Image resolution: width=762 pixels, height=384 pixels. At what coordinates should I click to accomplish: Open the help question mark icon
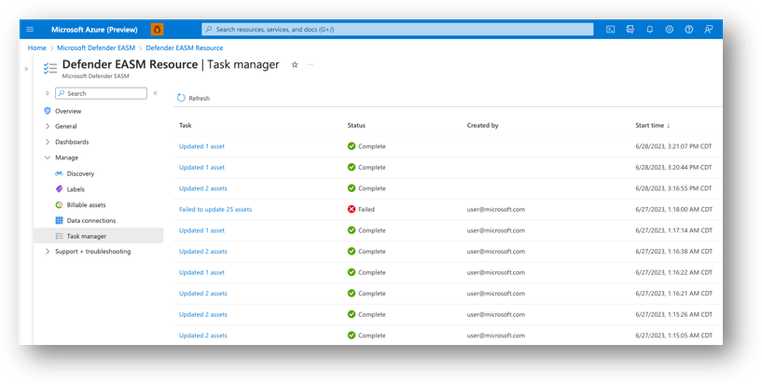point(689,30)
